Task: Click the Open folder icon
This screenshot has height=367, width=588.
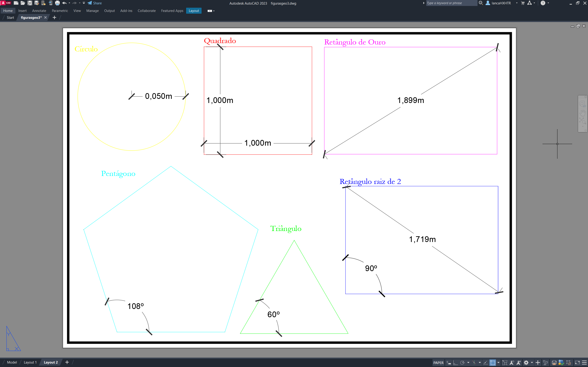Action: coord(23,3)
